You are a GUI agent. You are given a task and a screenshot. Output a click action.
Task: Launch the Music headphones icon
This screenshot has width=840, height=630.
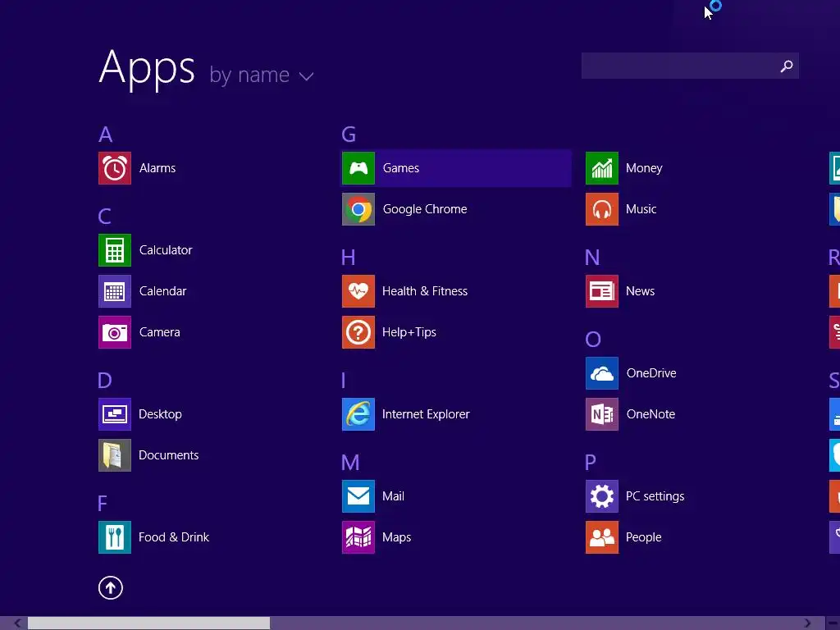click(602, 209)
